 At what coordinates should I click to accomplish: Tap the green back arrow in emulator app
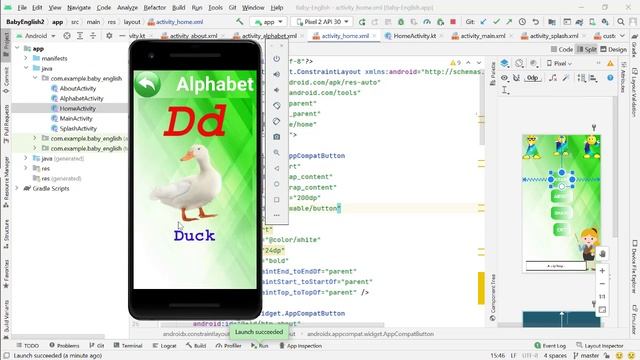click(x=147, y=84)
